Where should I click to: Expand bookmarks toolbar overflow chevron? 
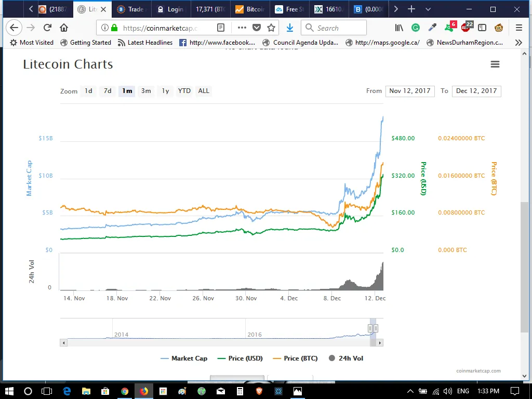click(518, 43)
